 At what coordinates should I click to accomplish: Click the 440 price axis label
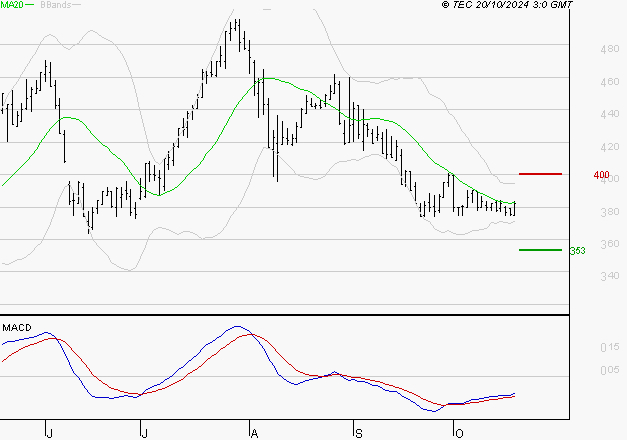(609, 114)
